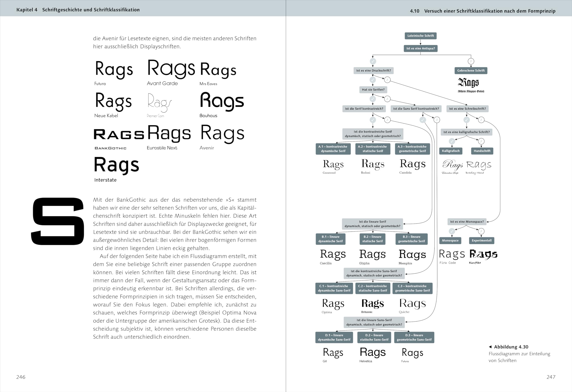572x392 pixels.
Task: Select the Kalligrafisch box
Action: [451, 151]
